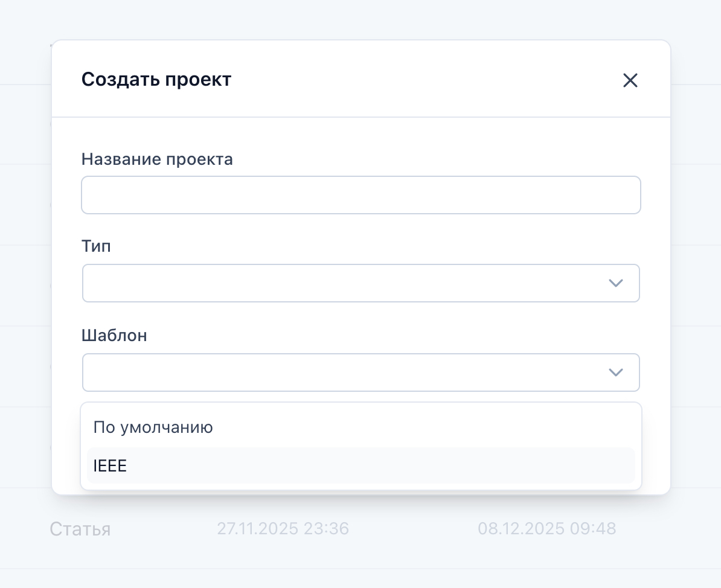Click the 27.11.2025 23:36 date cell
Viewport: 721px width, 588px height.
click(x=283, y=529)
